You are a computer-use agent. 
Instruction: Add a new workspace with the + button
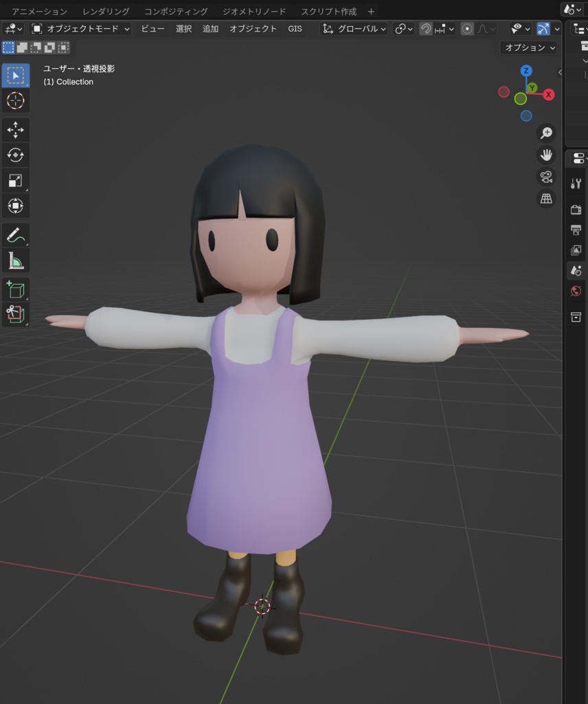point(370,10)
